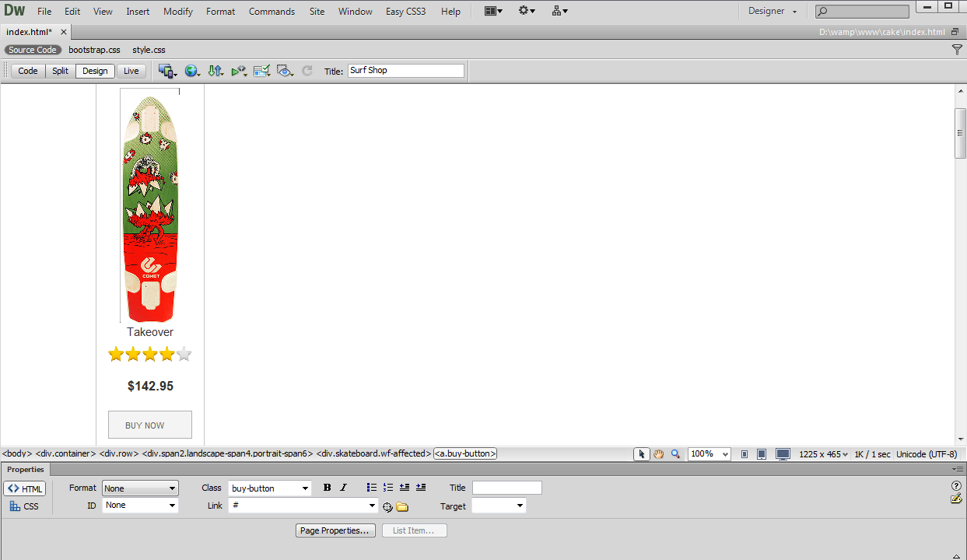Open the Layout menu icon in application bar
This screenshot has width=967, height=560.
click(x=493, y=11)
